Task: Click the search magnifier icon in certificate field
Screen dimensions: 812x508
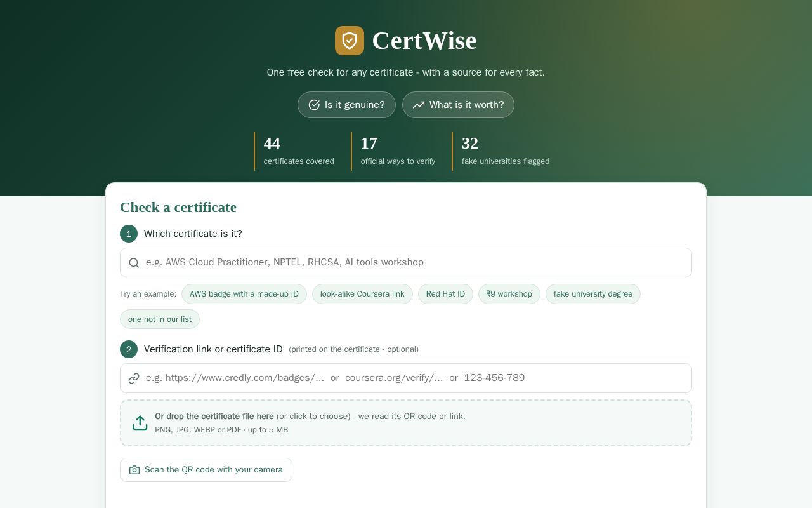Action: [x=134, y=263]
